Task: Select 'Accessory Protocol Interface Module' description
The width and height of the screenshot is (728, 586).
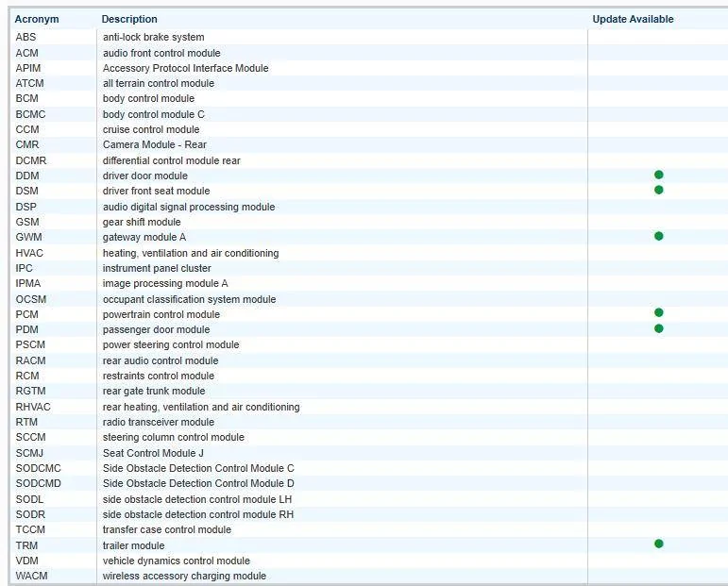Action: click(x=185, y=68)
